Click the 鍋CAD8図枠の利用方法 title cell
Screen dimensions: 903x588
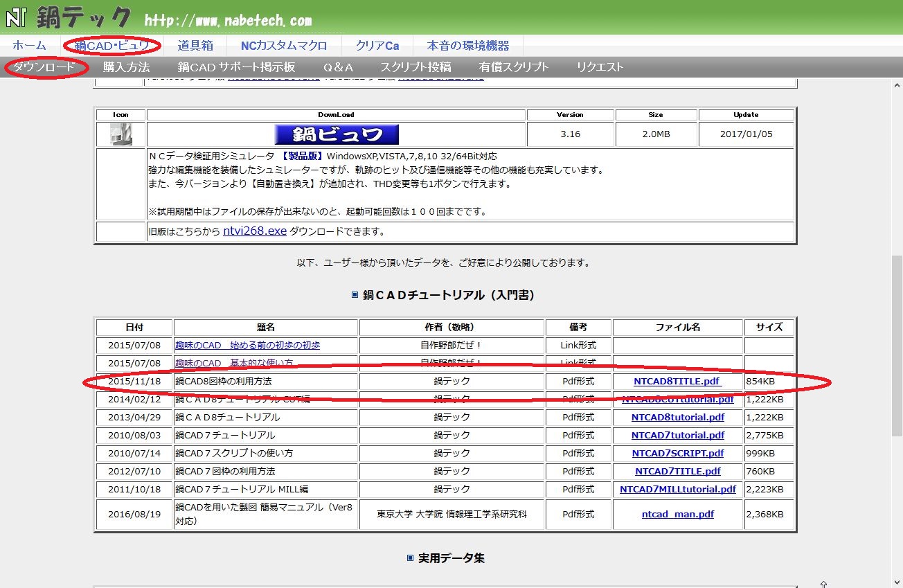click(x=266, y=381)
